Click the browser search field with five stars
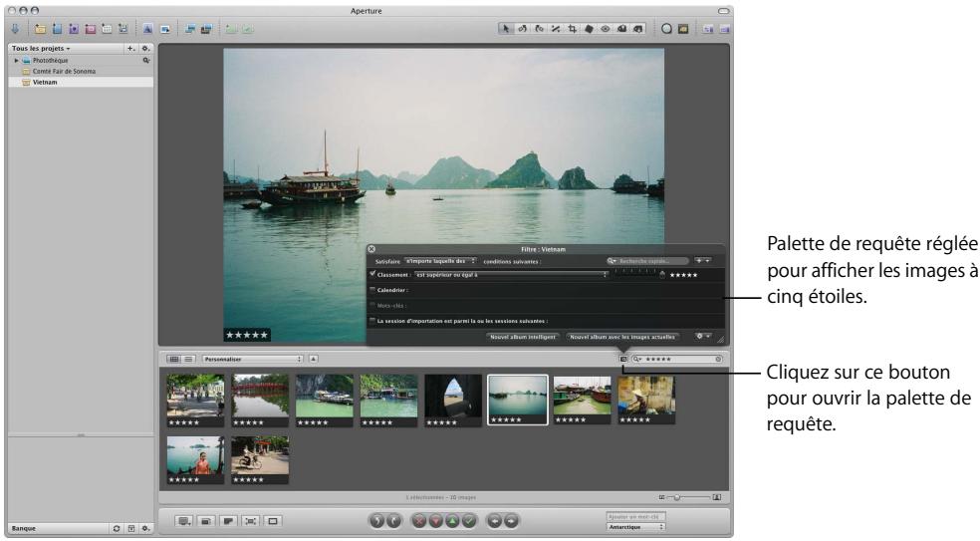Image resolution: width=980 pixels, height=541 pixels. (677, 359)
